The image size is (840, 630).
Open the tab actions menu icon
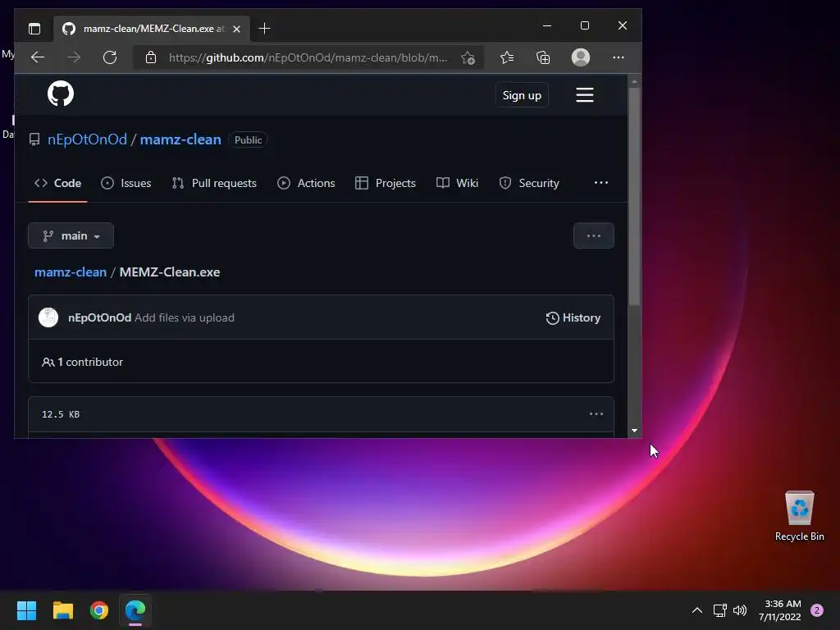[x=34, y=29]
